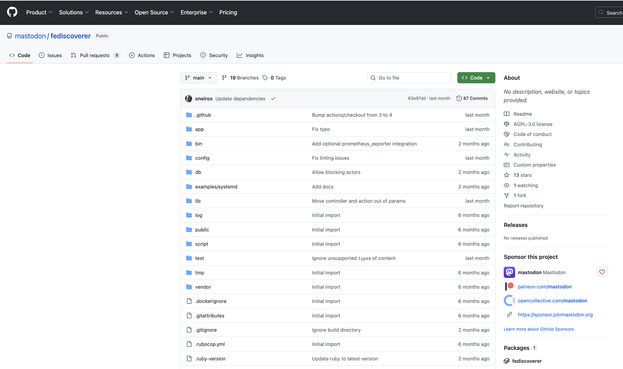Open the tmp folder
Viewport: 623px width, 369px height.
point(199,272)
